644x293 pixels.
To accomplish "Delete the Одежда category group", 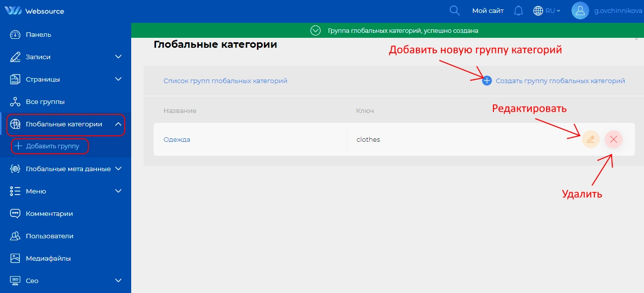I will (613, 139).
